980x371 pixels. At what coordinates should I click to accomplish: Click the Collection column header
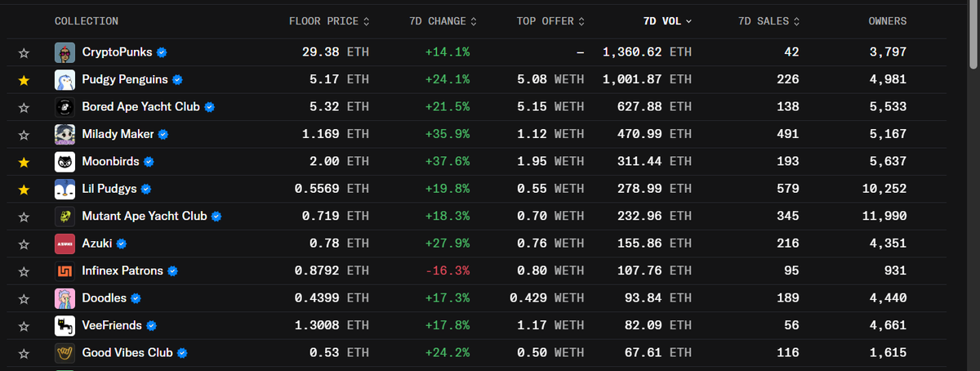87,21
